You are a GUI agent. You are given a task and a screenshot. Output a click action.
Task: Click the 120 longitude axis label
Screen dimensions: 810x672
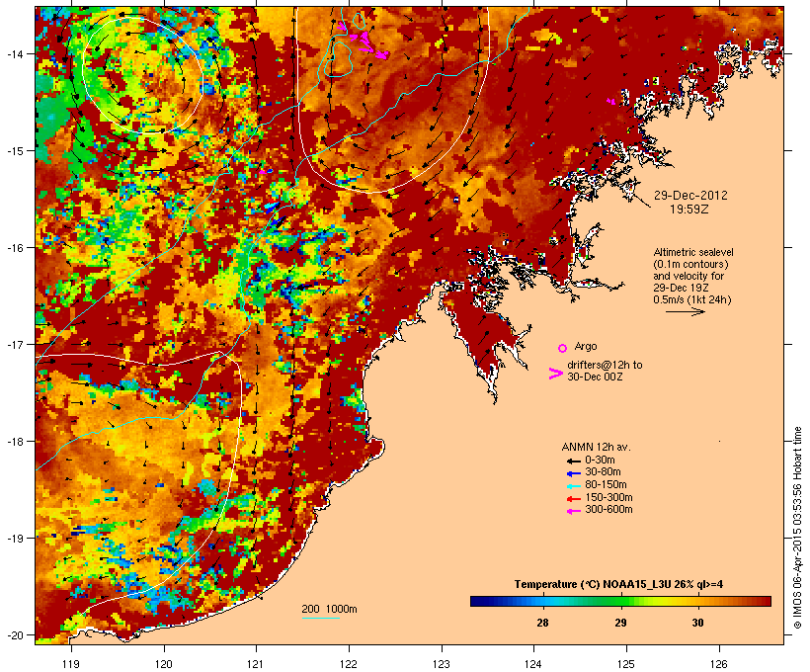tap(164, 664)
